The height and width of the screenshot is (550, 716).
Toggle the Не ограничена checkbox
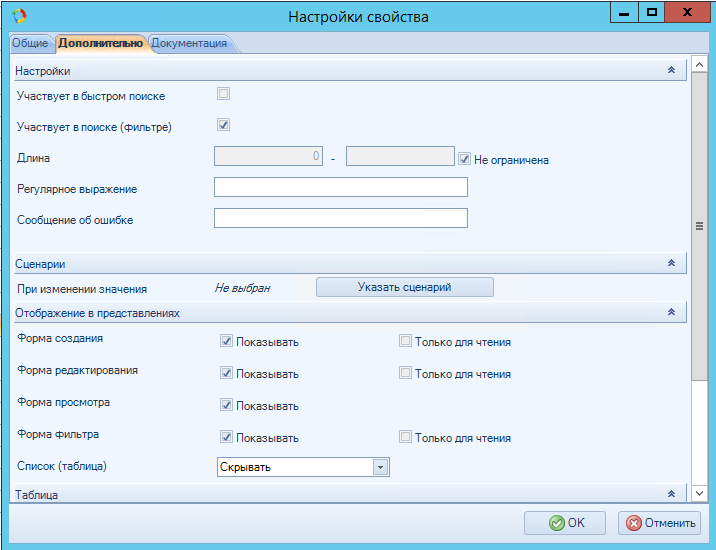pyautogui.click(x=465, y=158)
